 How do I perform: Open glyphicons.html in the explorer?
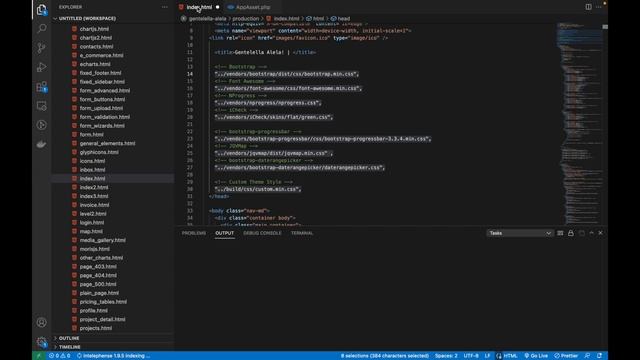point(99,152)
